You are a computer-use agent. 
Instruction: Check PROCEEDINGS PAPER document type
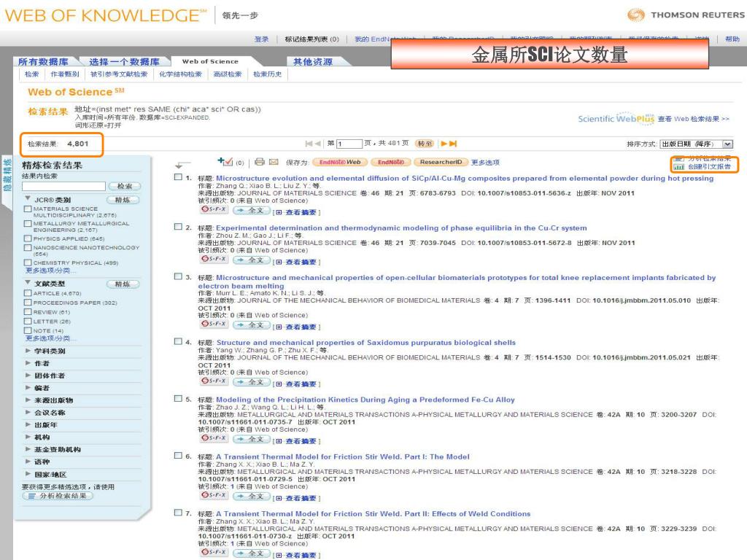(28, 303)
